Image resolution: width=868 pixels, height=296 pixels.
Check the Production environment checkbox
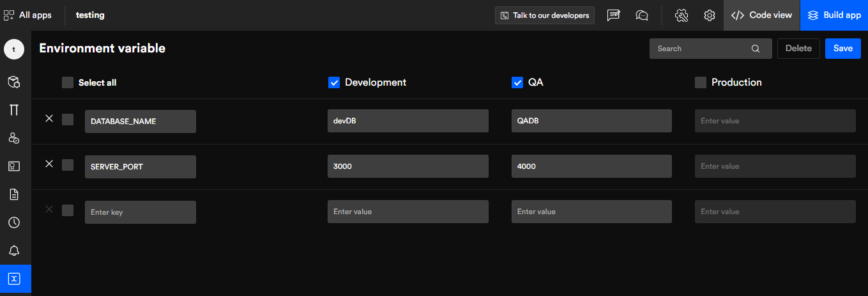[701, 82]
